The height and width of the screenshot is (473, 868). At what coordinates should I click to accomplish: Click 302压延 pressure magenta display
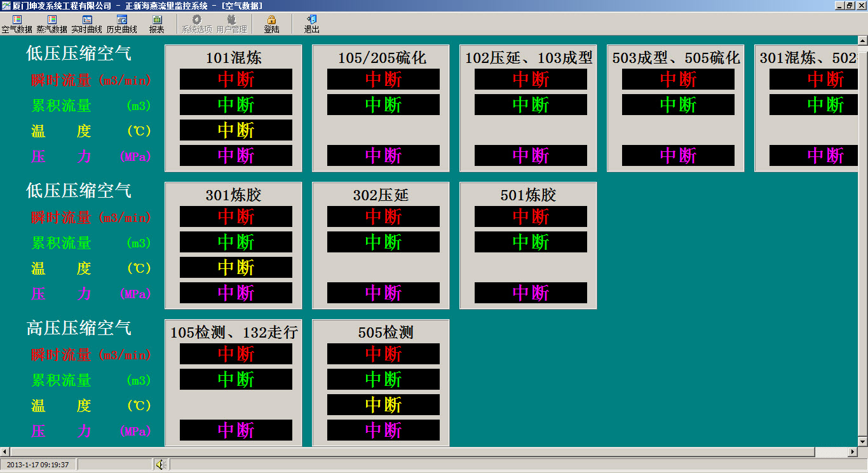click(383, 293)
